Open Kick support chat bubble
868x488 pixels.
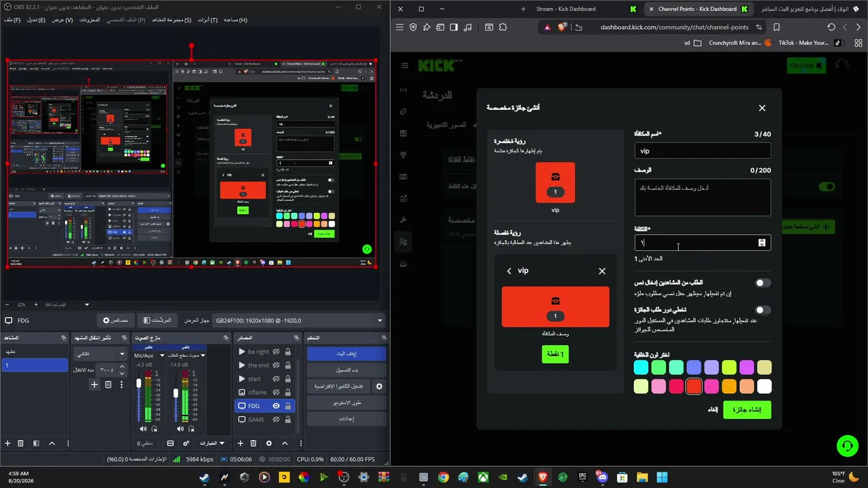click(847, 446)
